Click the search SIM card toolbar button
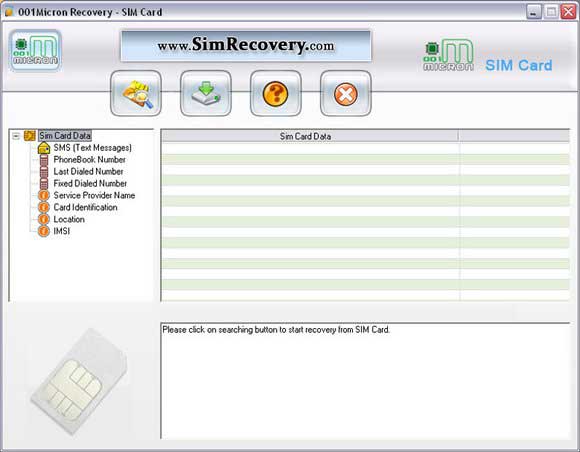580x452 pixels. (x=136, y=93)
